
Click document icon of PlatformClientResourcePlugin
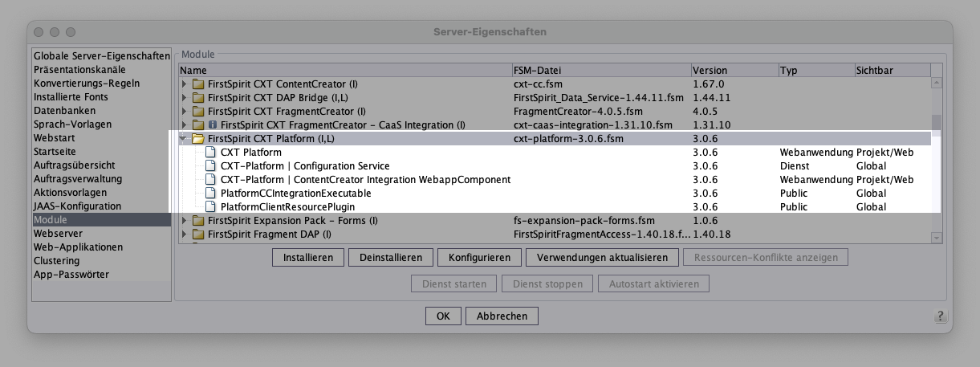coord(211,207)
